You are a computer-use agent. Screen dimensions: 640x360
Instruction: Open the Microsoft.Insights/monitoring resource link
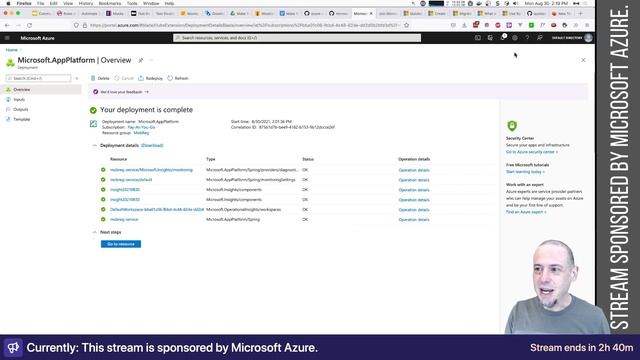point(151,170)
